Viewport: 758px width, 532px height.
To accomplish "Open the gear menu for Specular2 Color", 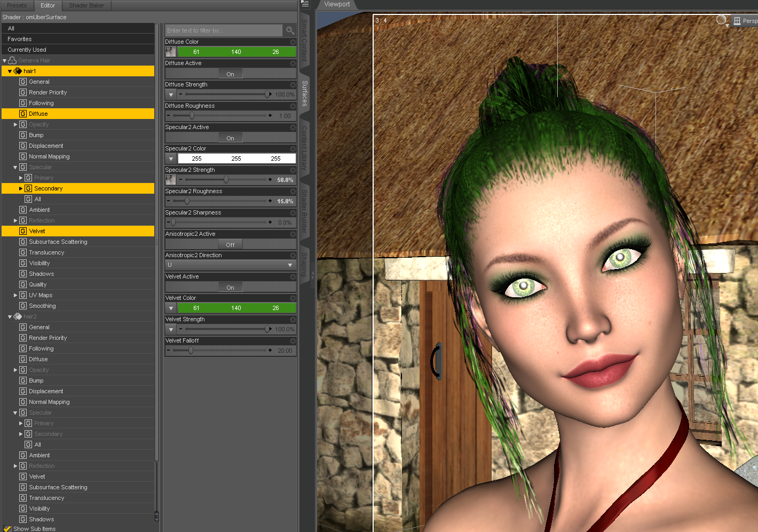I will [x=293, y=148].
